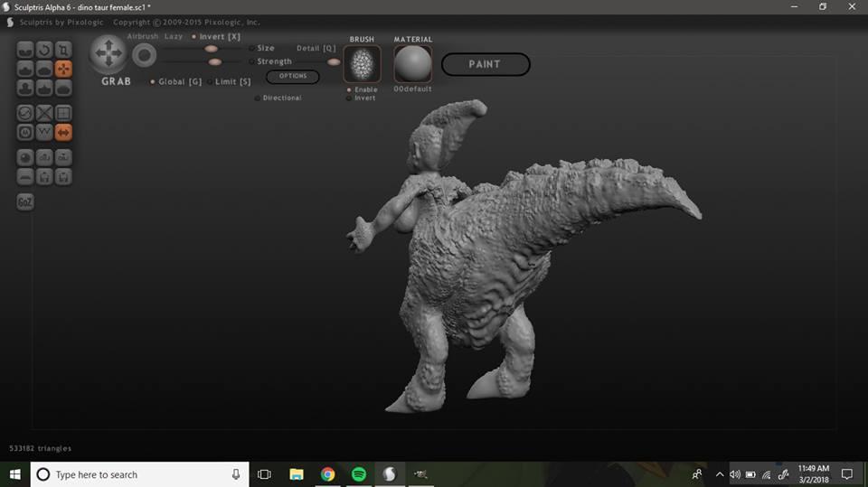The image size is (868, 487).
Task: Select the Crease sculpting tool
Action: click(25, 50)
